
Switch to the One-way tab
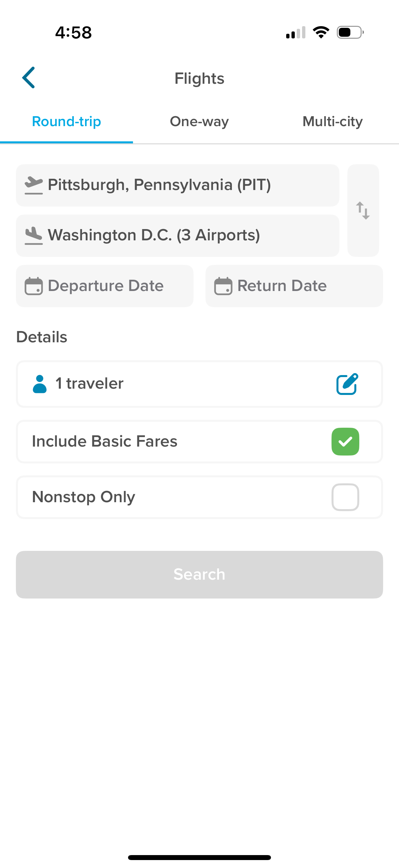coord(199,121)
